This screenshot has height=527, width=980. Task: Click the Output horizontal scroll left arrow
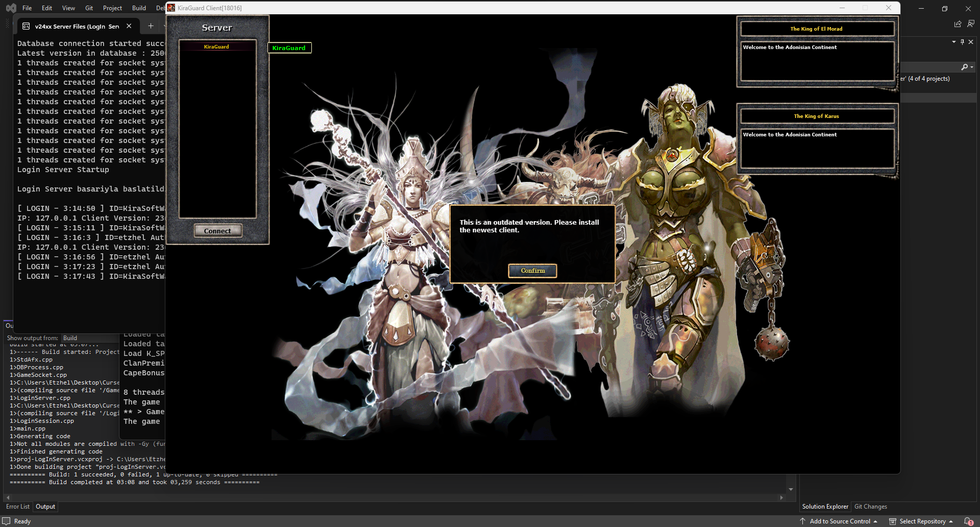pos(8,497)
